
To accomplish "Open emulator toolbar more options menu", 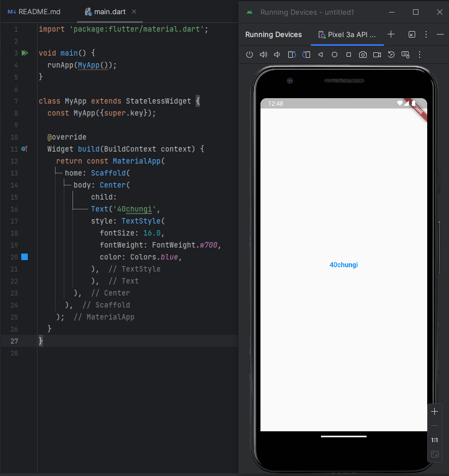I will pos(420,55).
